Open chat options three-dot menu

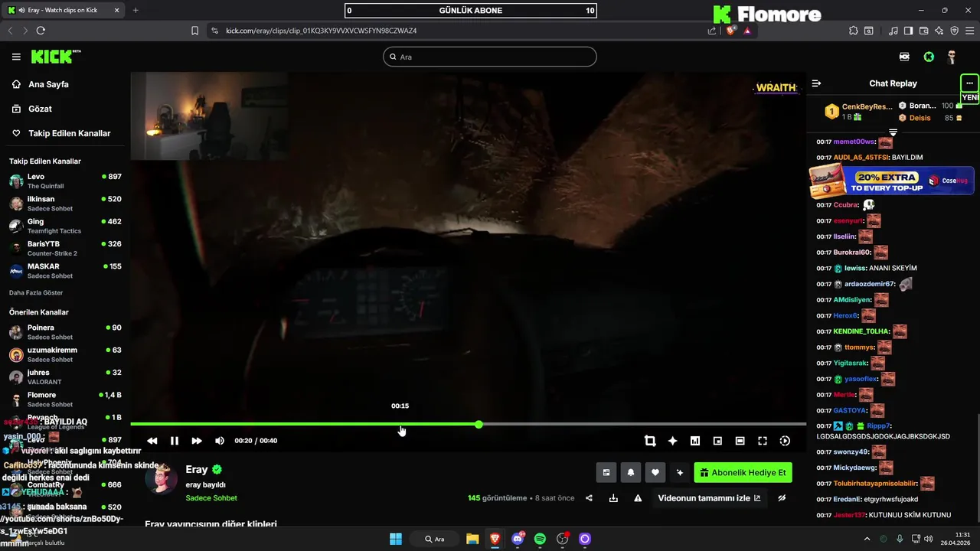[x=969, y=83]
